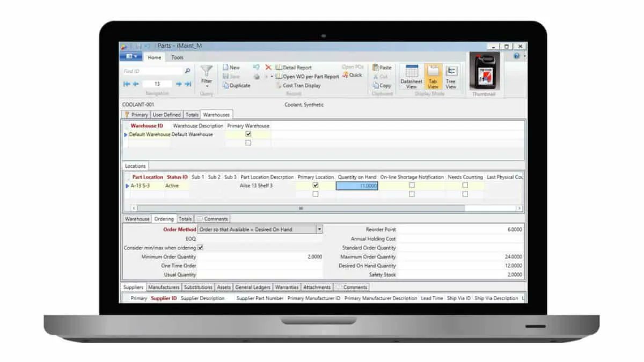
Task: Toggle On-line Shortage Notification for A-13 S-3
Action: (x=412, y=185)
